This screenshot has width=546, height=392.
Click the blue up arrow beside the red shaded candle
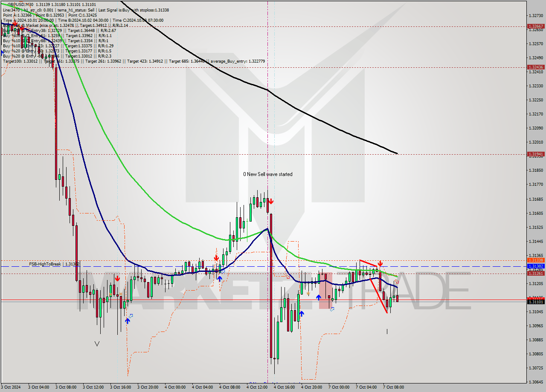(x=319, y=297)
